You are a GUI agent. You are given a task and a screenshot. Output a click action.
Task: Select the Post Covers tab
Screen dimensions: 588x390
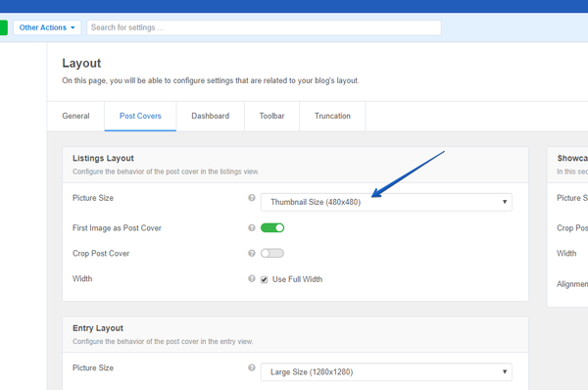pyautogui.click(x=140, y=116)
